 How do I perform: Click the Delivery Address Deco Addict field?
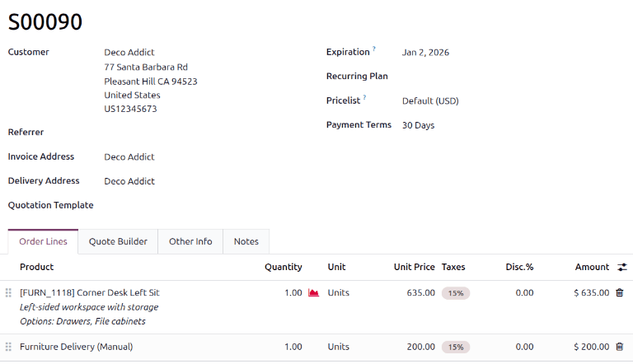(x=129, y=181)
